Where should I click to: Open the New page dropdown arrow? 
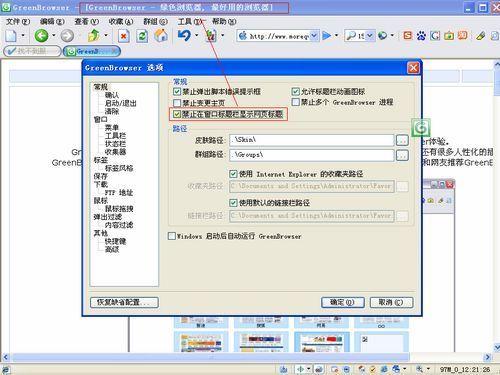coord(23,35)
